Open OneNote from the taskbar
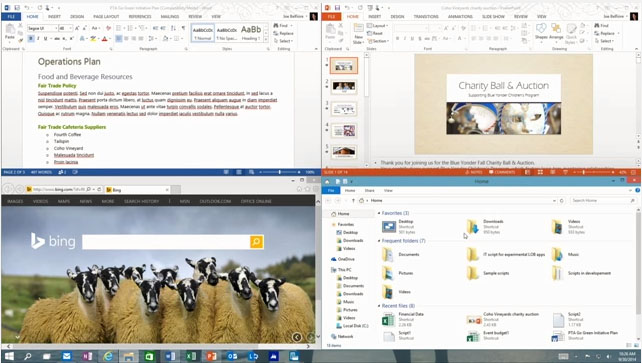Viewport: 642px width, 363px height. (x=87, y=356)
